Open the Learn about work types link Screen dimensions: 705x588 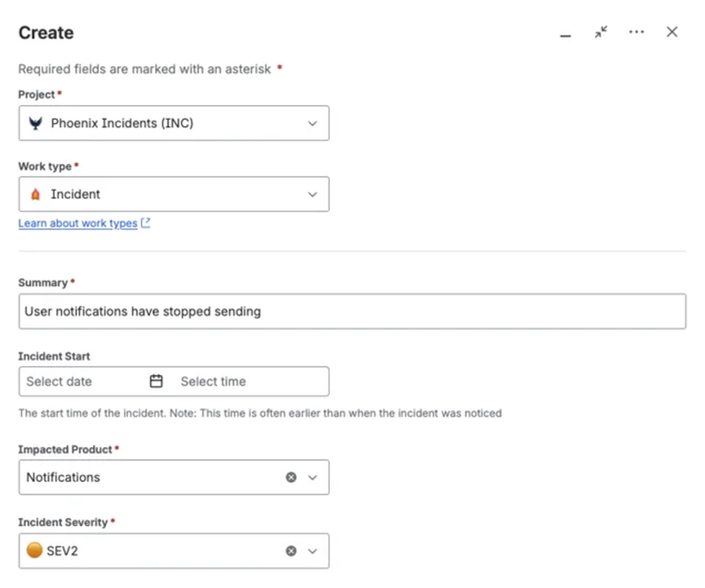pos(78,223)
